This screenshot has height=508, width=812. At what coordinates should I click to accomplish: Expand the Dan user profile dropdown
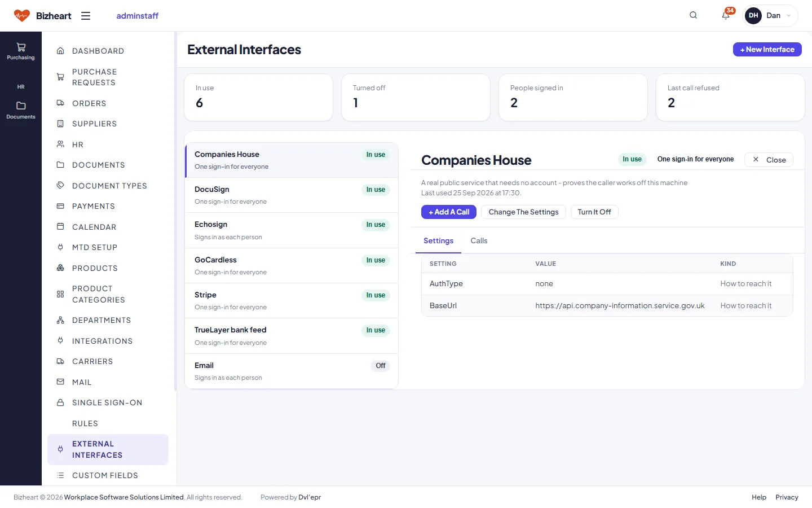point(770,15)
